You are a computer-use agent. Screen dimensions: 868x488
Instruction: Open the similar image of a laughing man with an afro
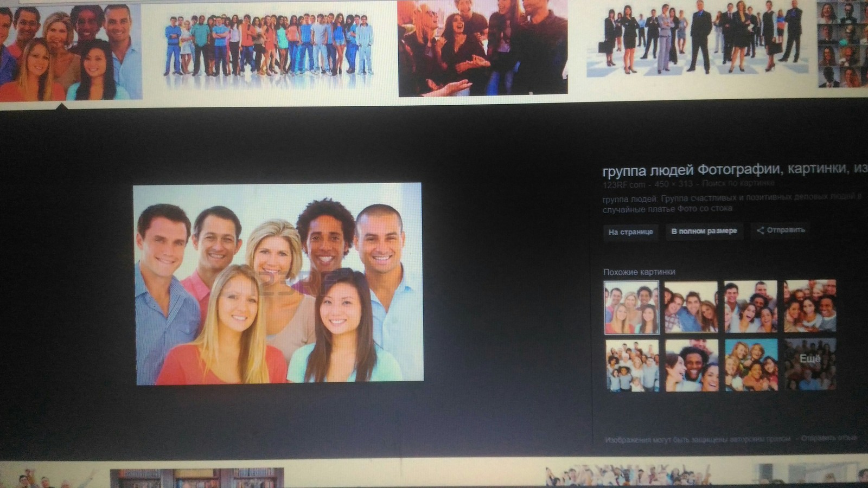[692, 365]
